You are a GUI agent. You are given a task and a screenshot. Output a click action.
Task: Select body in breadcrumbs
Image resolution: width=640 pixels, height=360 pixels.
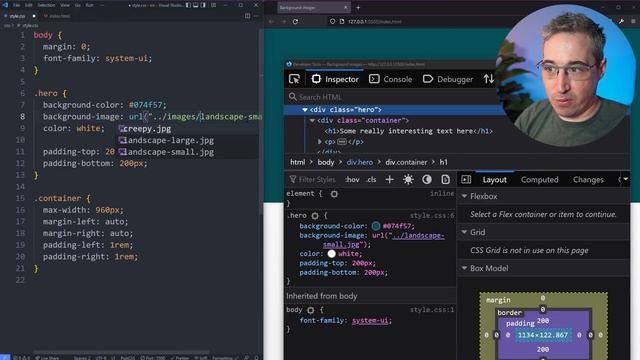(x=326, y=162)
